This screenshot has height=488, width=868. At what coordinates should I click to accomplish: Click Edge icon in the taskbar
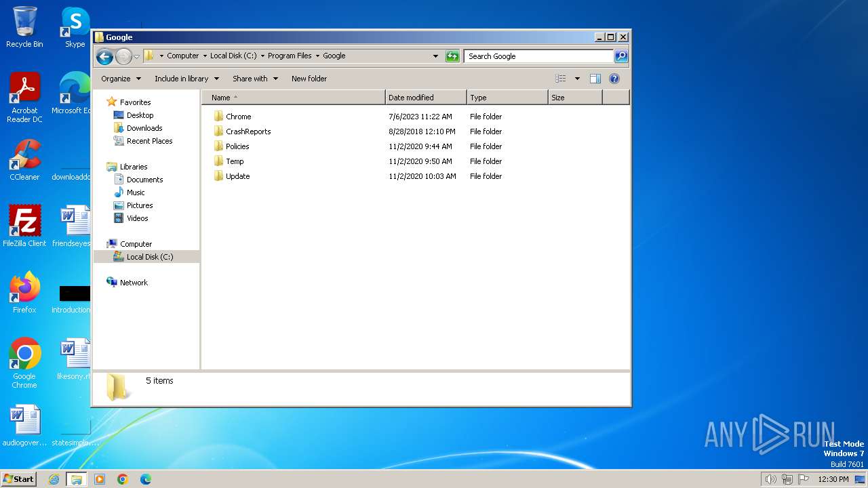[146, 479]
